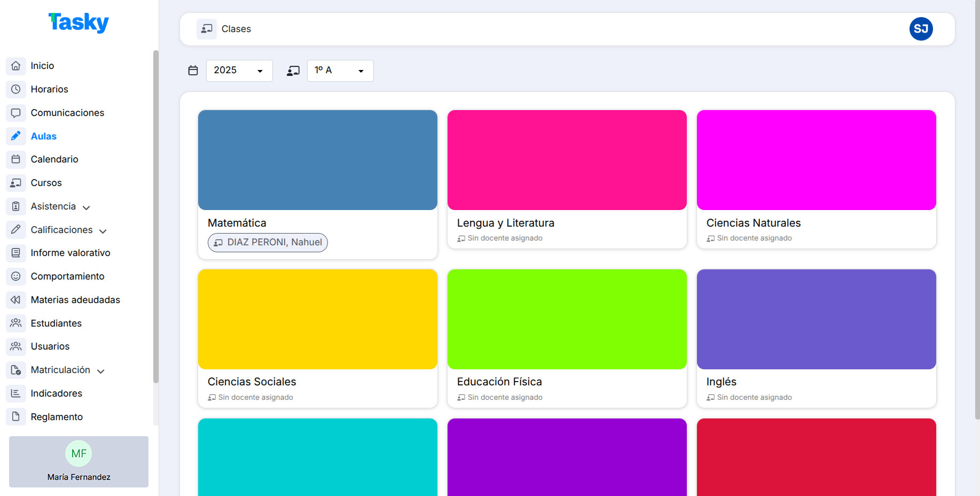This screenshot has height=496, width=980.
Task: Click the Usuarios people icon
Action: coord(16,346)
